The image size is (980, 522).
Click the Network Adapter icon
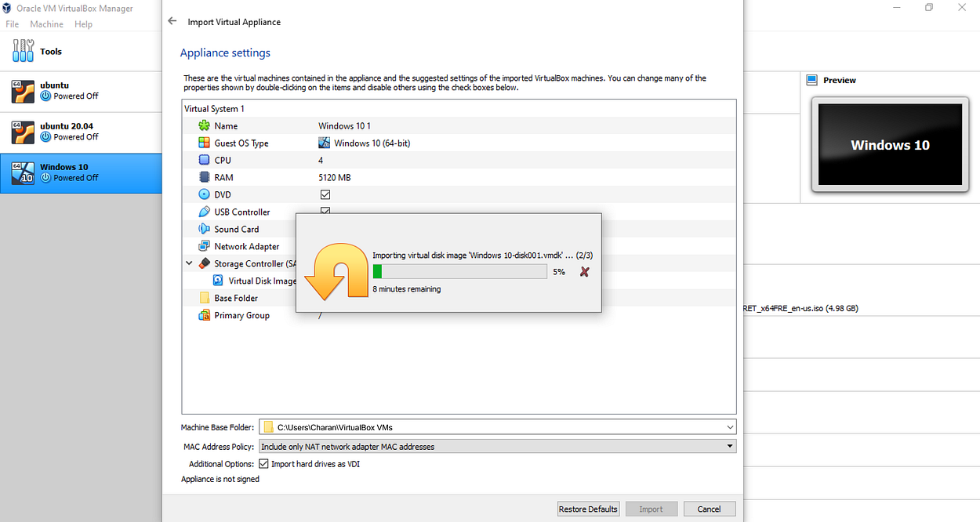pyautogui.click(x=204, y=246)
